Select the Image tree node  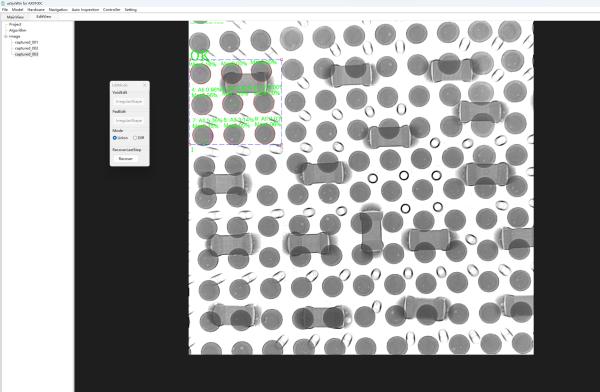(x=15, y=36)
